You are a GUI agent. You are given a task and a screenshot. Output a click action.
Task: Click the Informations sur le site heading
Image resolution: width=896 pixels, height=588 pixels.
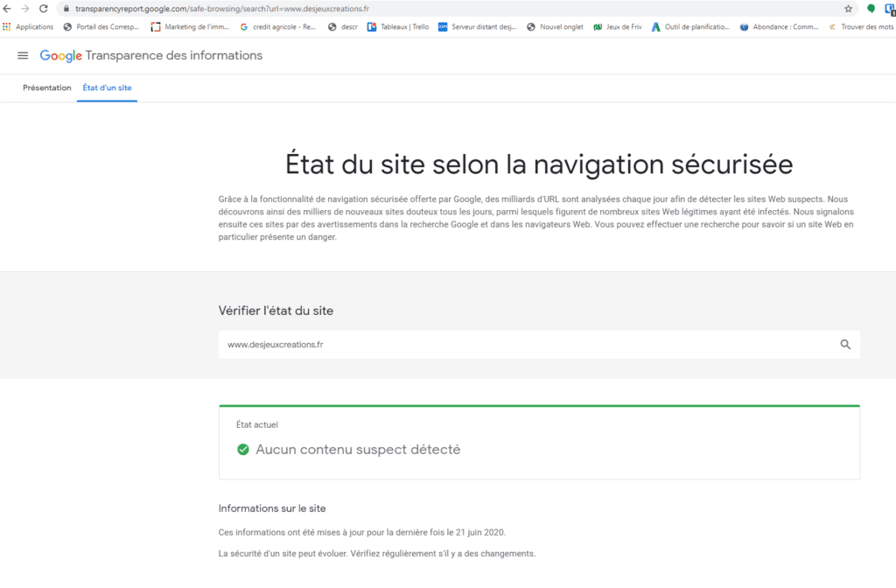coord(272,508)
